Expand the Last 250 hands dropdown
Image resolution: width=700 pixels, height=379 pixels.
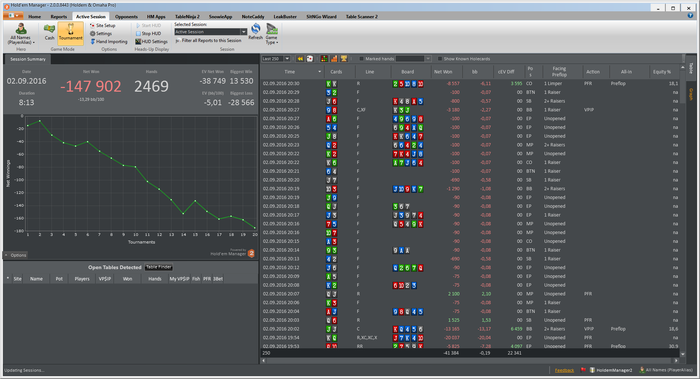point(276,59)
